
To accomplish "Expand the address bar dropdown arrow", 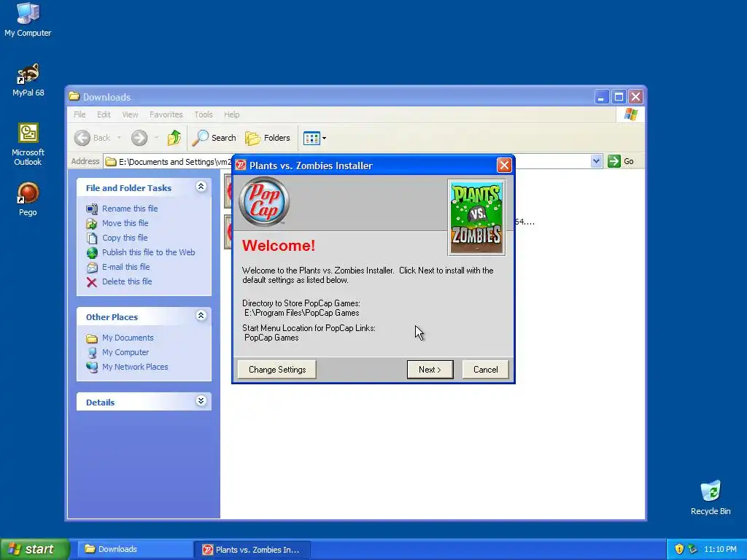I will [x=596, y=161].
